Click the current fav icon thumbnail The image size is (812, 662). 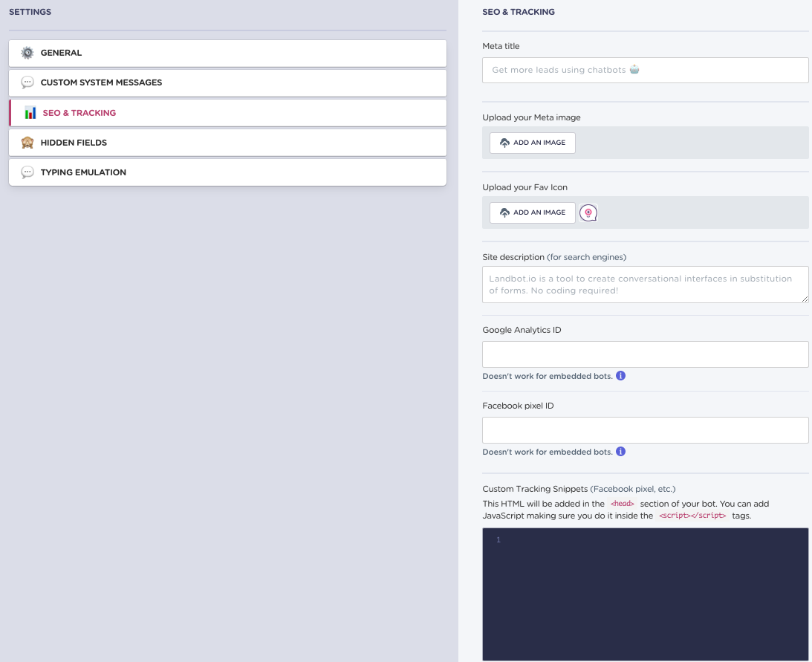tap(588, 213)
